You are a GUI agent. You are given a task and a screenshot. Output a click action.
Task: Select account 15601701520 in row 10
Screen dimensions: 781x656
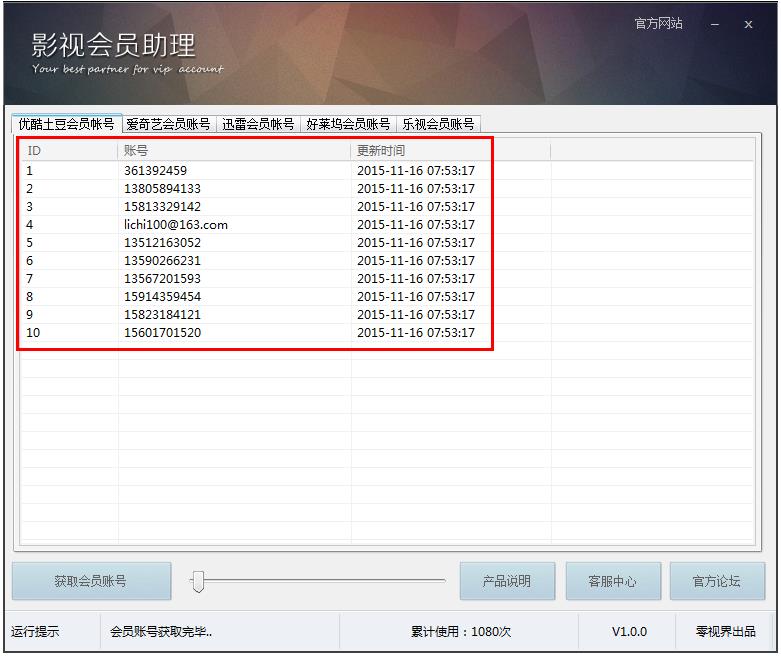pos(162,333)
